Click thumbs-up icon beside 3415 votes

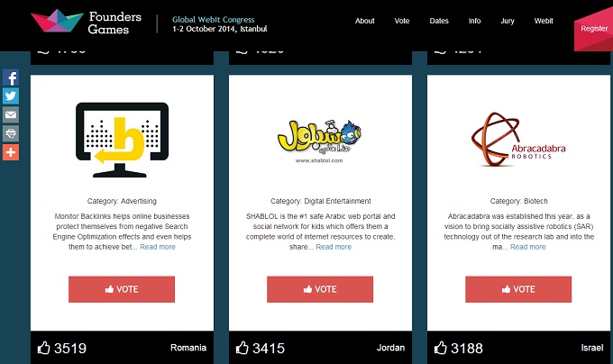(242, 348)
